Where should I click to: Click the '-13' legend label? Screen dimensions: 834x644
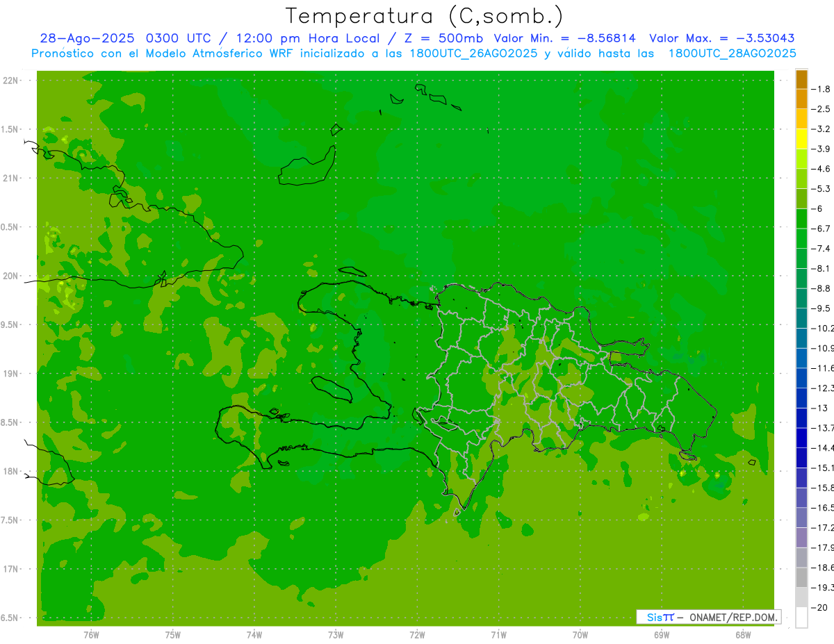819,408
